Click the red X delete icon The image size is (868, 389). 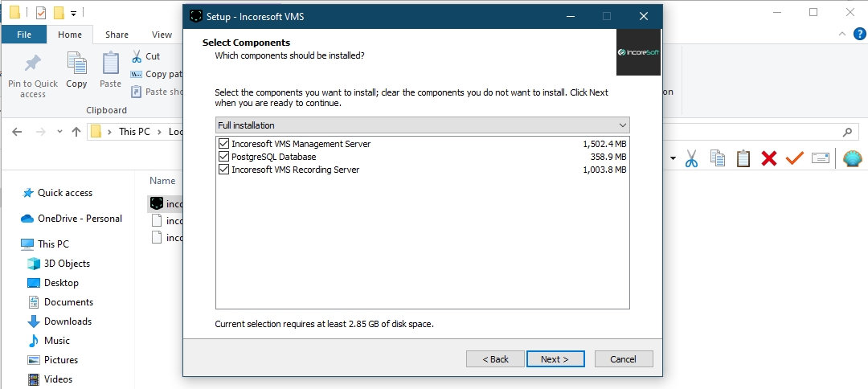769,159
